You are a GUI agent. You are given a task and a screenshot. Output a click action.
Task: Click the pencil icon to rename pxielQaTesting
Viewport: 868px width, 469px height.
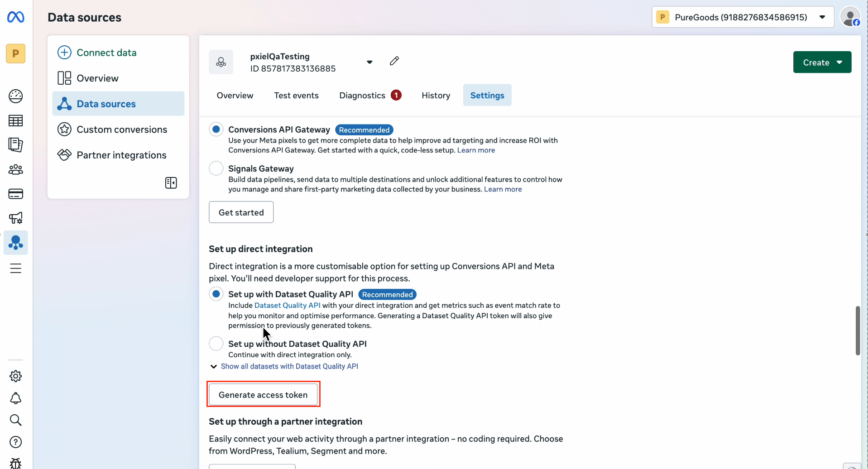(x=393, y=61)
